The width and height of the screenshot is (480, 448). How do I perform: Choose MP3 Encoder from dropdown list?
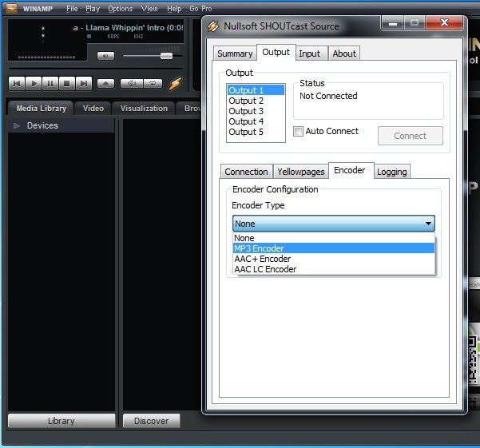(x=334, y=248)
